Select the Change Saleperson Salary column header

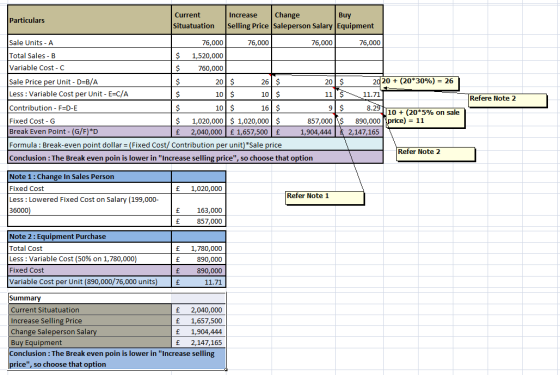tap(303, 20)
